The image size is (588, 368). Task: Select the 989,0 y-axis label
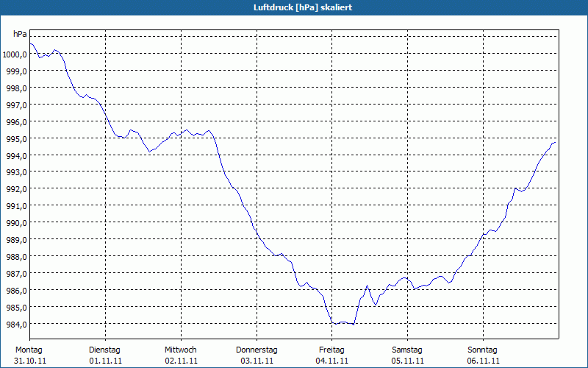(17, 240)
